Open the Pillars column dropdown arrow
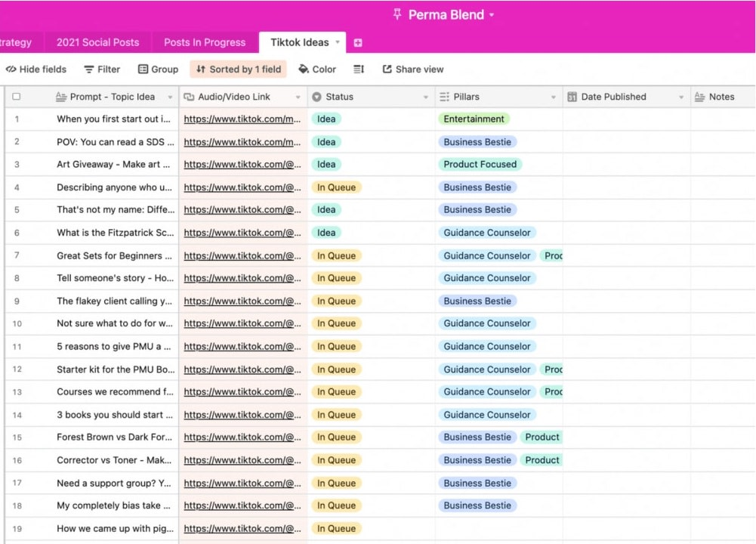This screenshot has width=756, height=544. pyautogui.click(x=554, y=97)
